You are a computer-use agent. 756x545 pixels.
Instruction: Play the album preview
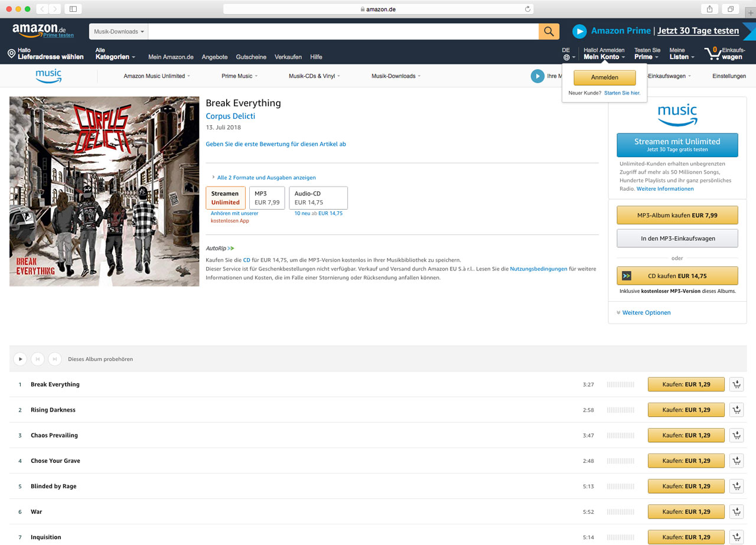pos(20,358)
